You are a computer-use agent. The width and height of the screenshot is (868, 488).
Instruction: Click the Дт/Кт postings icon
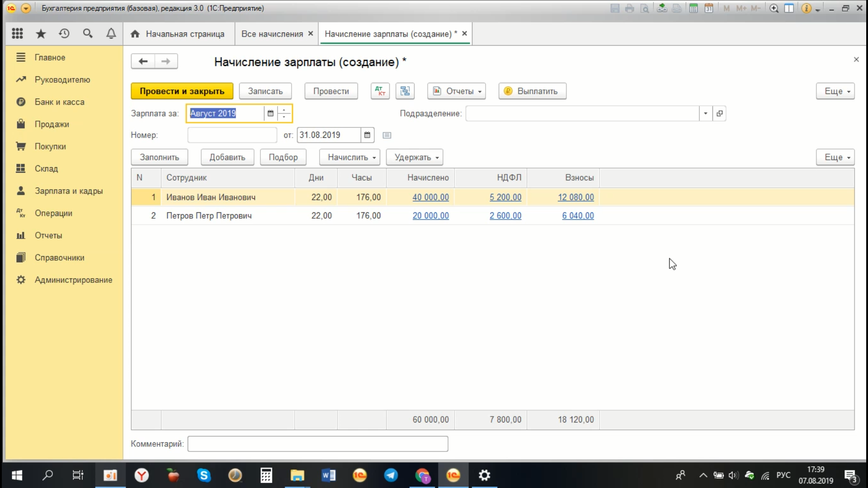point(380,91)
